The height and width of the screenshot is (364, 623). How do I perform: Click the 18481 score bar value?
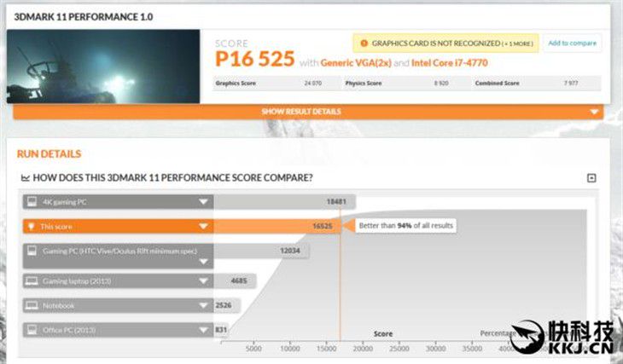coord(336,202)
